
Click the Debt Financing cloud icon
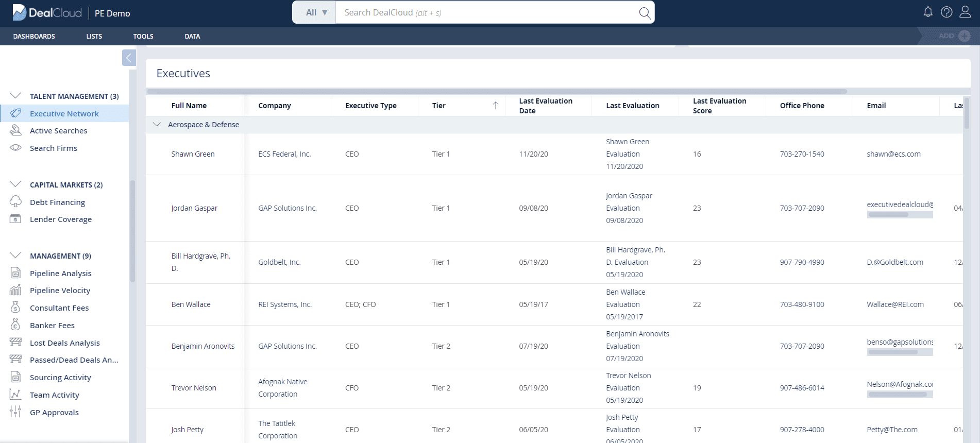click(x=15, y=201)
